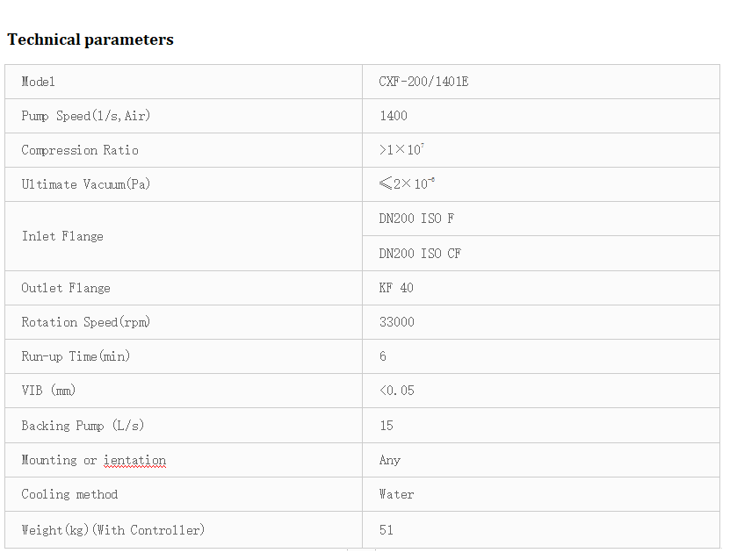Click the rotation speed value 33000
This screenshot has width=737, height=560.
[397, 322]
